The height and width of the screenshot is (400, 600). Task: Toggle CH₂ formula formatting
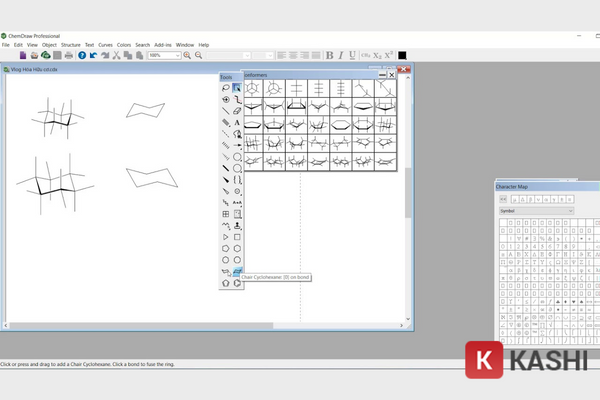(366, 56)
